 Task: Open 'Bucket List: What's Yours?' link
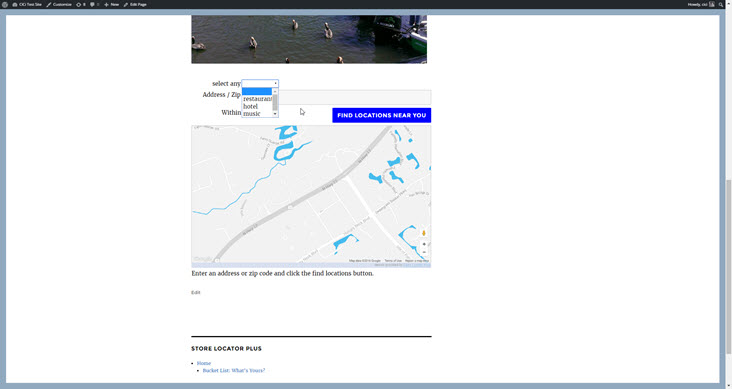(234, 370)
